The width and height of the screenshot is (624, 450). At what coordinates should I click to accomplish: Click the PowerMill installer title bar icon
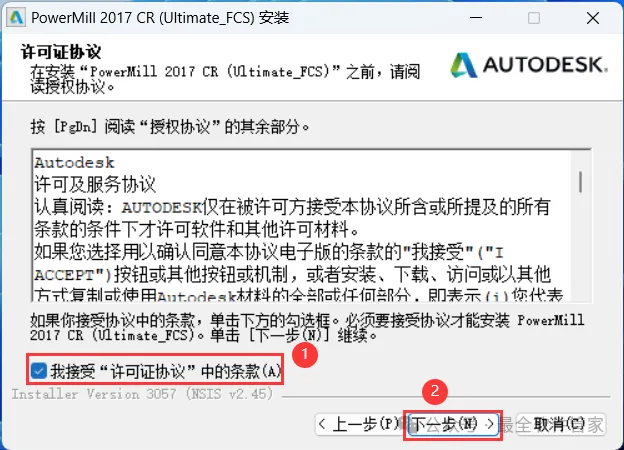16,18
